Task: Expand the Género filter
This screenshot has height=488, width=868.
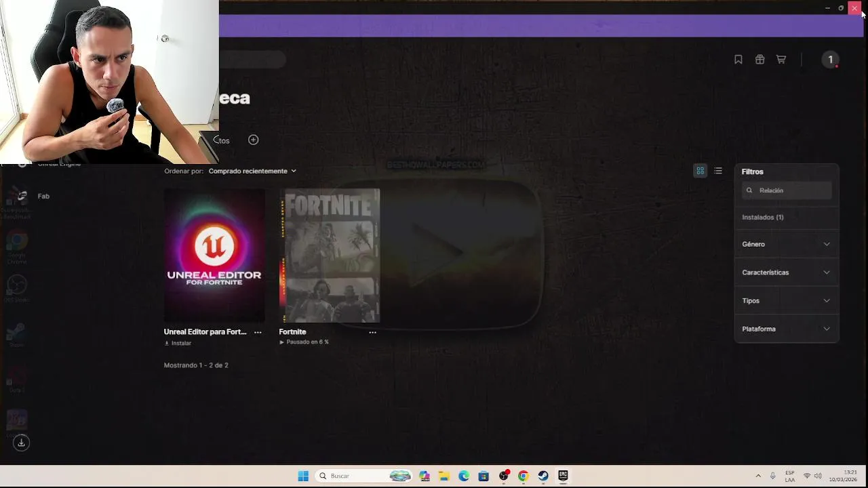Action: pyautogui.click(x=787, y=244)
